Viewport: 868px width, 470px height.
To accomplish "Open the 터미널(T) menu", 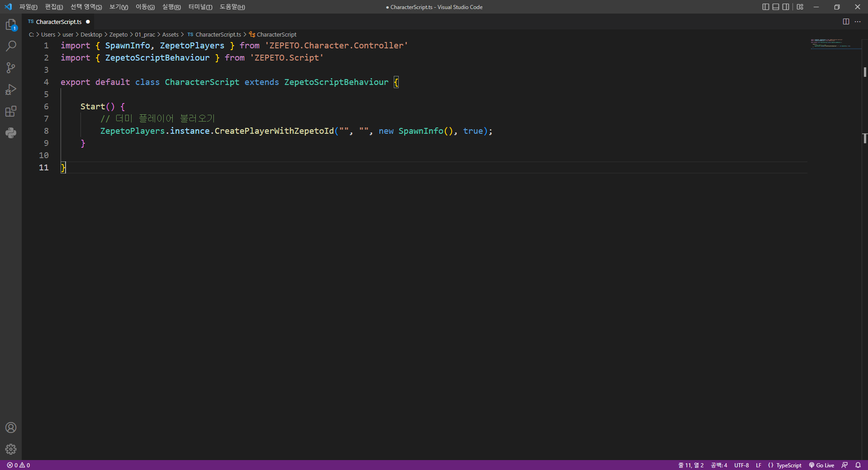I will pyautogui.click(x=200, y=7).
